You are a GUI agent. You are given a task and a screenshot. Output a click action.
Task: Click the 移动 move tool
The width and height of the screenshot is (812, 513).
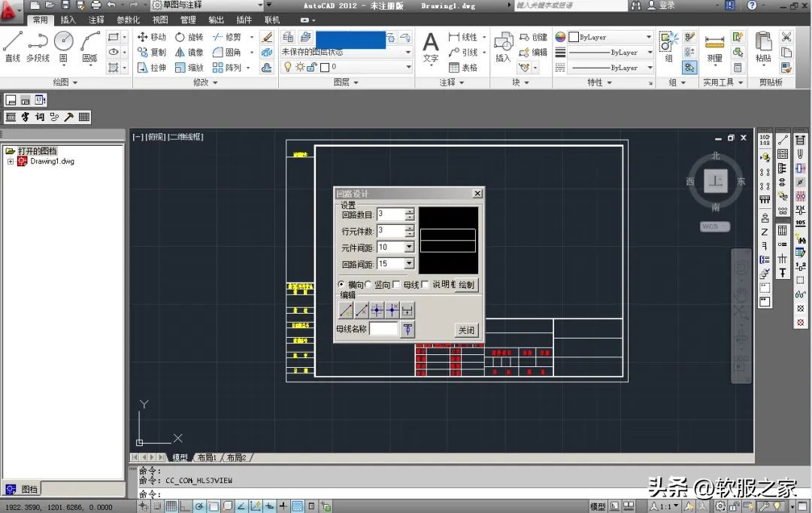[152, 37]
